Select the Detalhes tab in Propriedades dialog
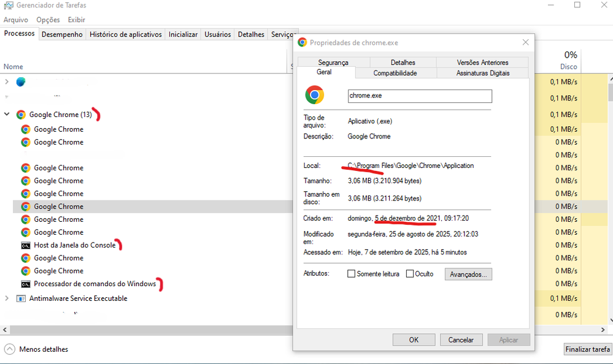 click(403, 63)
